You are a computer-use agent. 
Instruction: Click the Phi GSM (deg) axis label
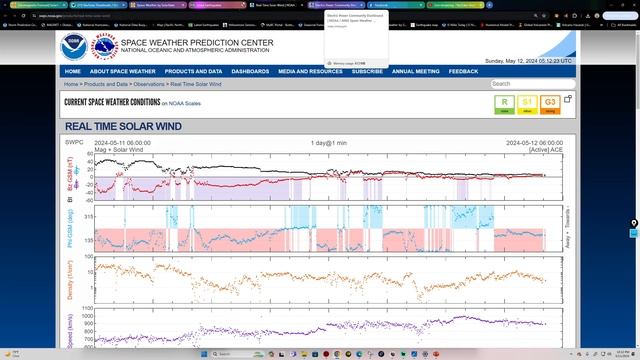click(70, 229)
